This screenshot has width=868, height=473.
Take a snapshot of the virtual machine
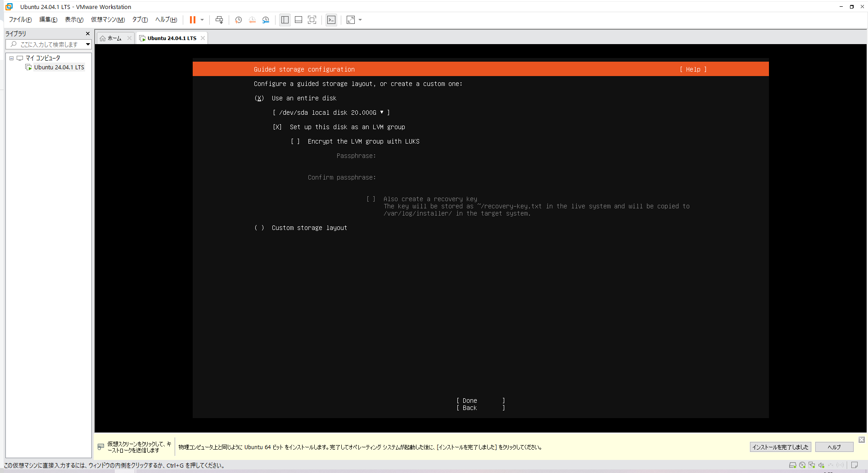(x=239, y=20)
